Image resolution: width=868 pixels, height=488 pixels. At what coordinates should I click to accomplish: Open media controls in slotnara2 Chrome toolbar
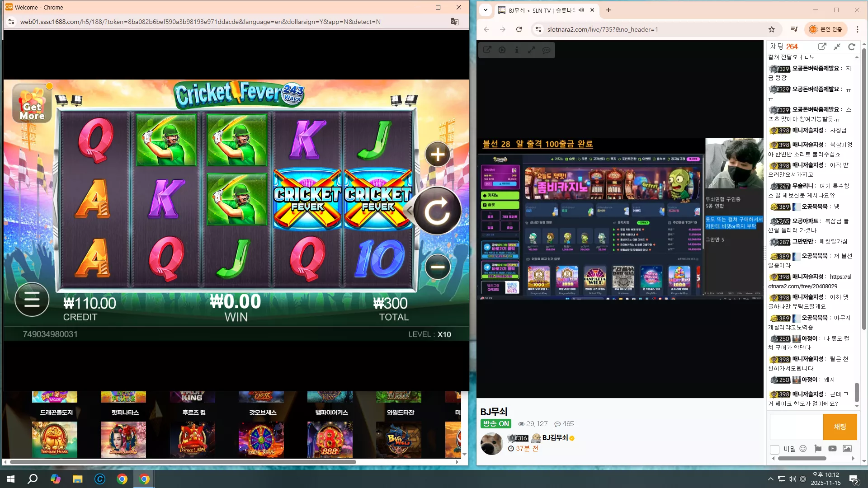click(794, 29)
